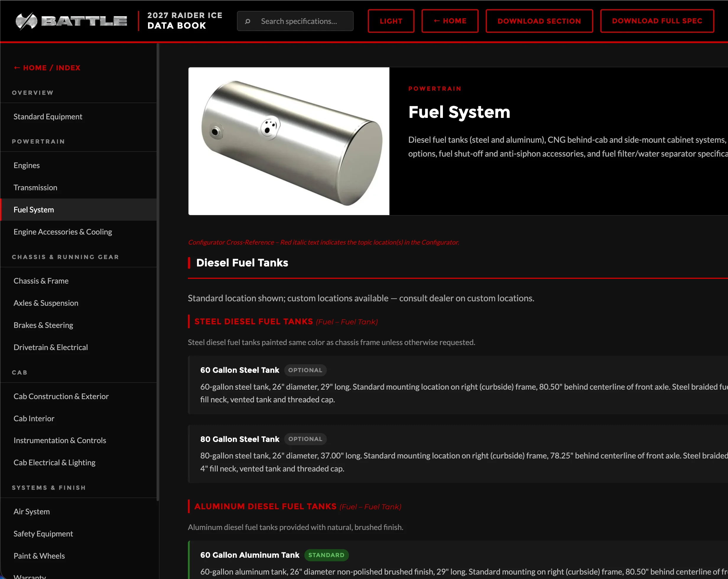Toggle LIGHT theme mode
Screen dimensions: 728x579
coord(391,21)
